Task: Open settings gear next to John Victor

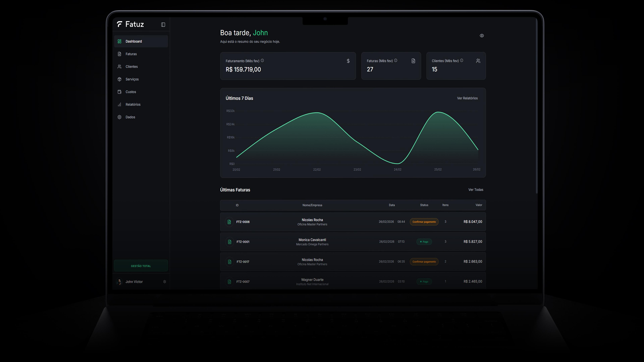Action: [165, 282]
